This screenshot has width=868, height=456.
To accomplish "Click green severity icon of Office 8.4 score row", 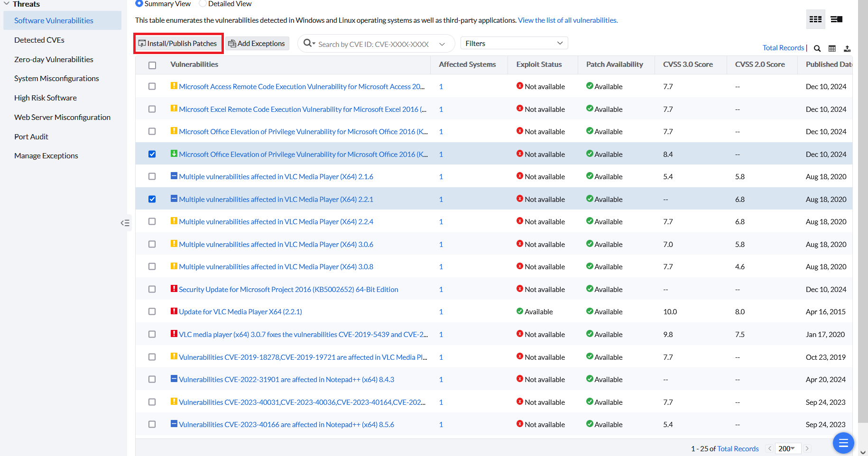I will pyautogui.click(x=174, y=154).
